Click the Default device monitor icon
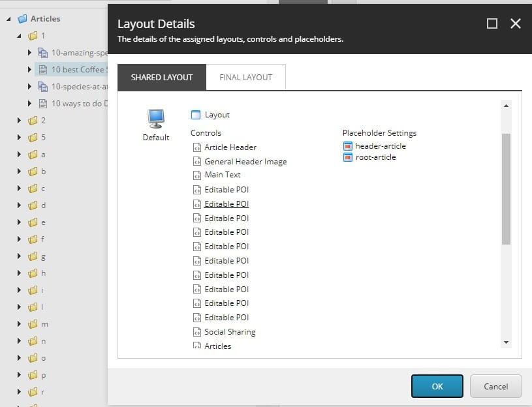This screenshot has width=532, height=407. [x=156, y=119]
